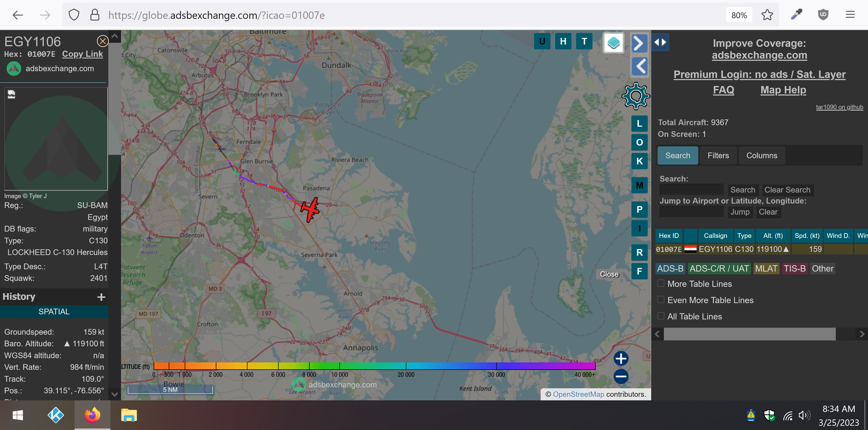Click the TIS-B legend label
Screen dimensions: 868x430
[x=794, y=268]
